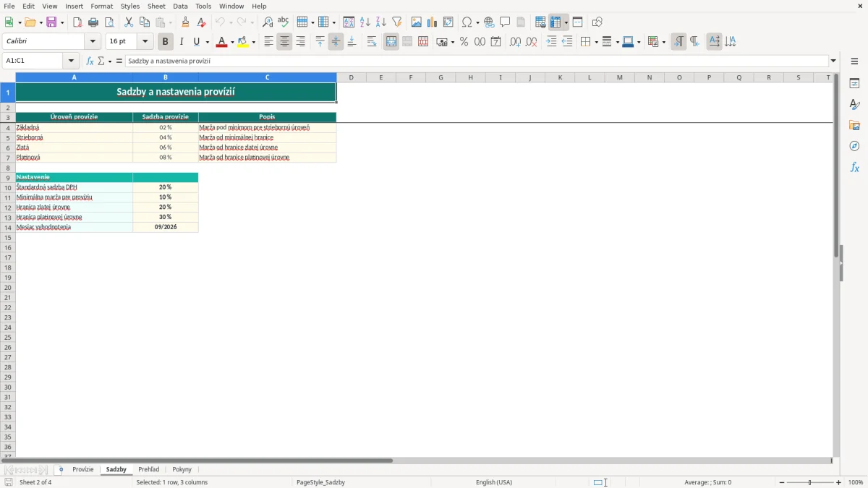Viewport: 868px width, 488px height.
Task: Click the zoom in plus button
Action: (839, 482)
